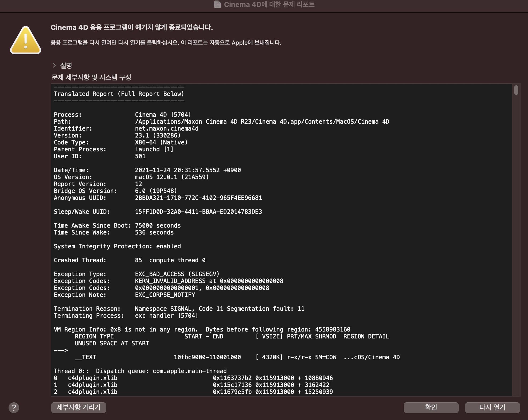Screen dimensions: 528x420
Task: Click the Anonymous UUID value
Action: (198, 198)
